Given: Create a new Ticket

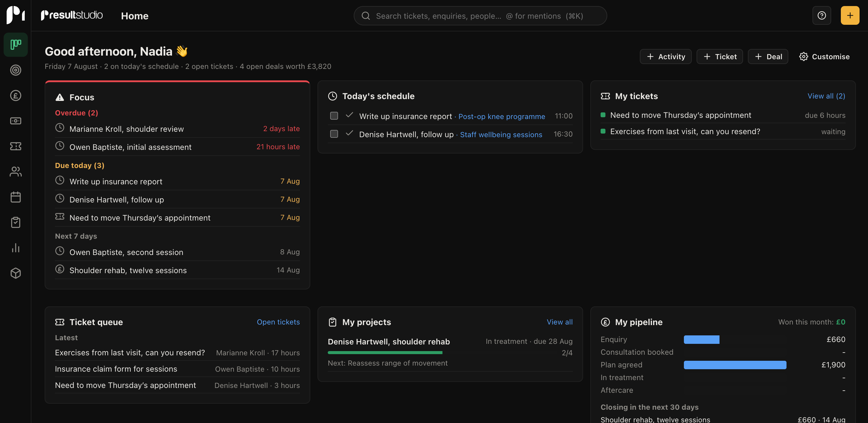Looking at the screenshot, I should coord(720,57).
